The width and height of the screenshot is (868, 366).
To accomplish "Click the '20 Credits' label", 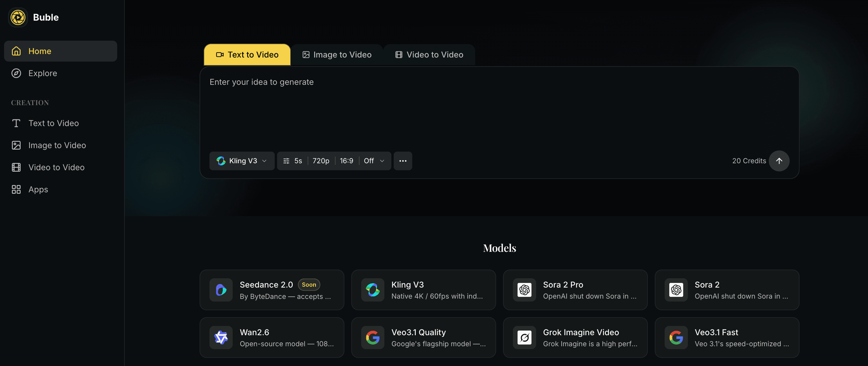I will (x=749, y=161).
